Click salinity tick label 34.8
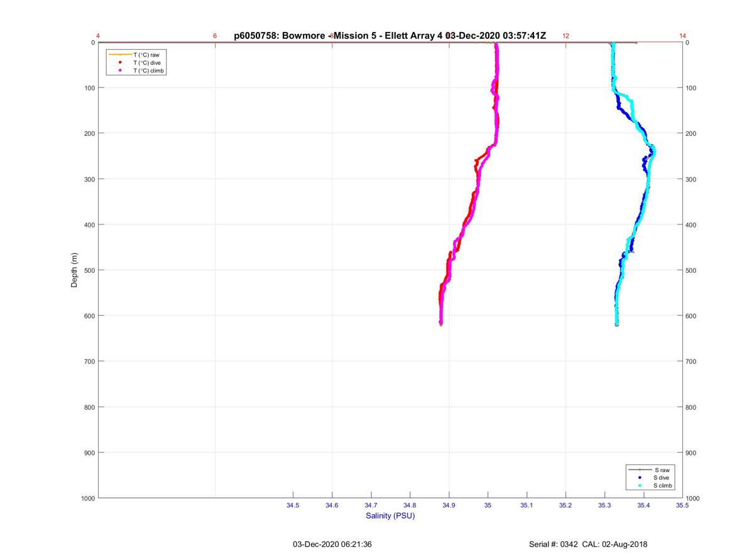Viewport: 754px width, 560px height. tap(410, 505)
